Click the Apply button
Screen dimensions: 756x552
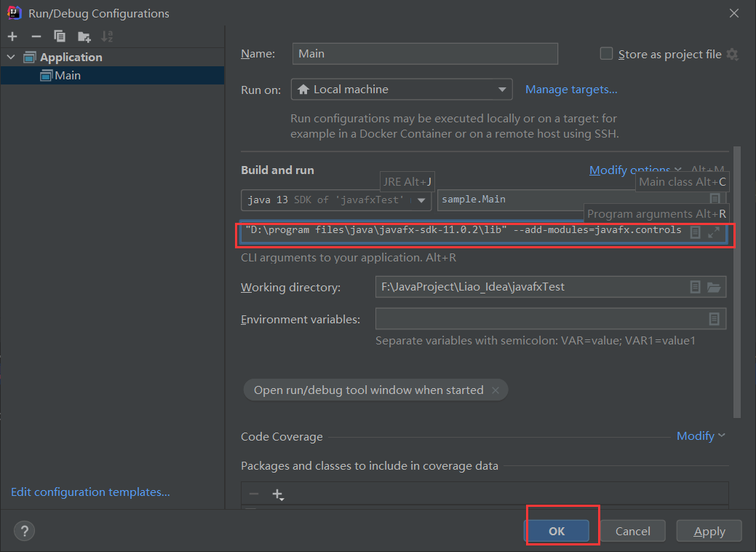click(709, 532)
